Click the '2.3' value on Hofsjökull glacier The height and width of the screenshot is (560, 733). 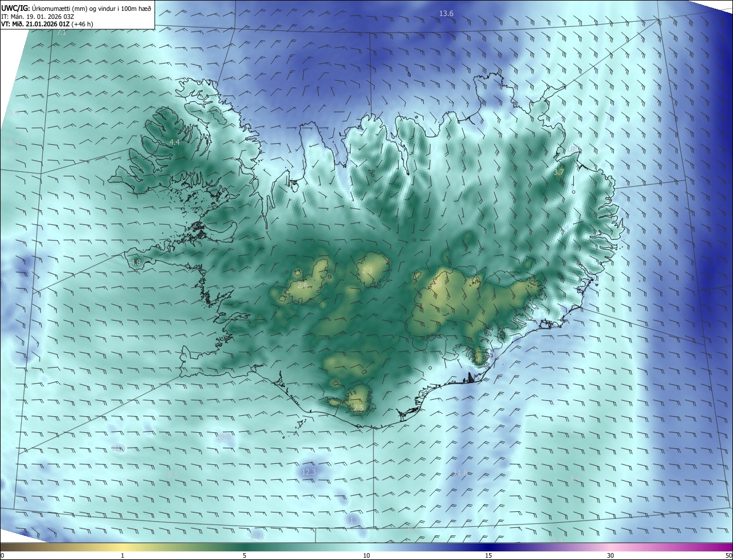[x=367, y=271]
